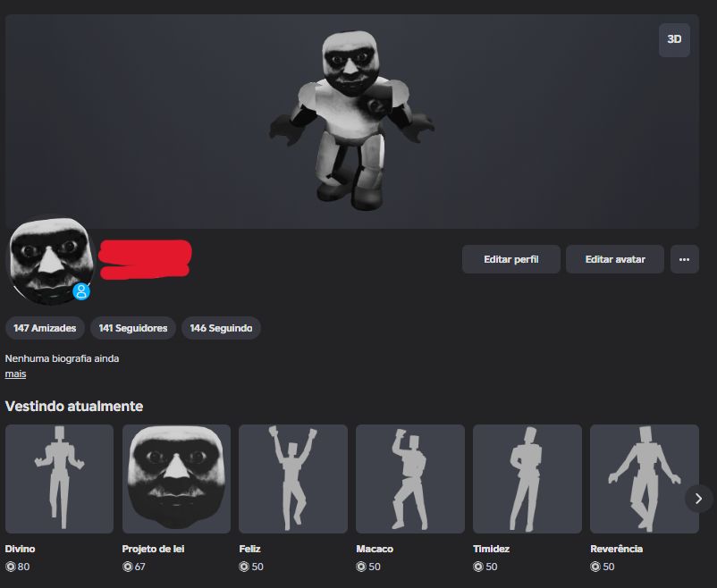Open the 146 Seguindo list
The height and width of the screenshot is (588, 717).
coord(221,328)
